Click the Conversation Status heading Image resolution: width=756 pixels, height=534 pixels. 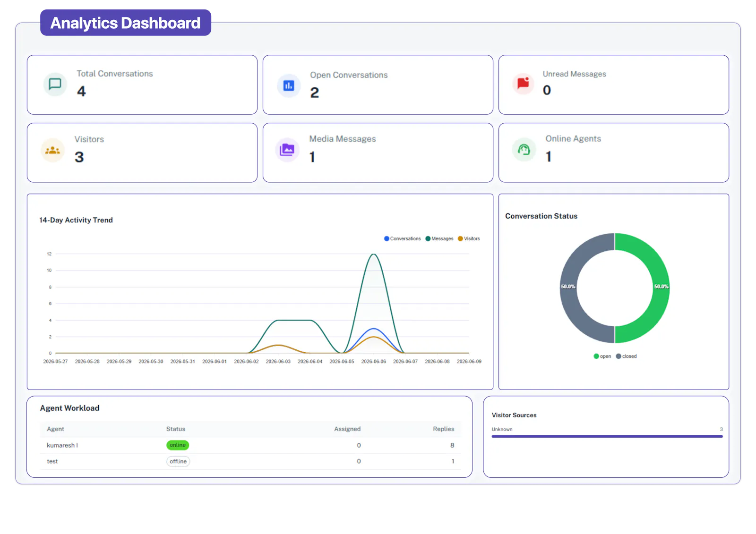click(541, 216)
